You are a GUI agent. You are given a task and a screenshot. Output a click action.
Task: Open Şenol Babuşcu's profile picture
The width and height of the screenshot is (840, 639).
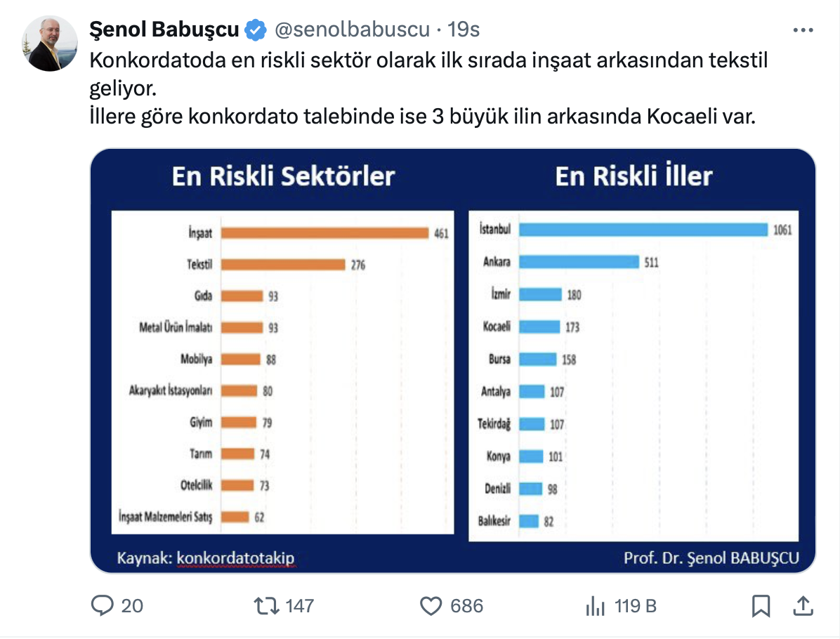(49, 43)
